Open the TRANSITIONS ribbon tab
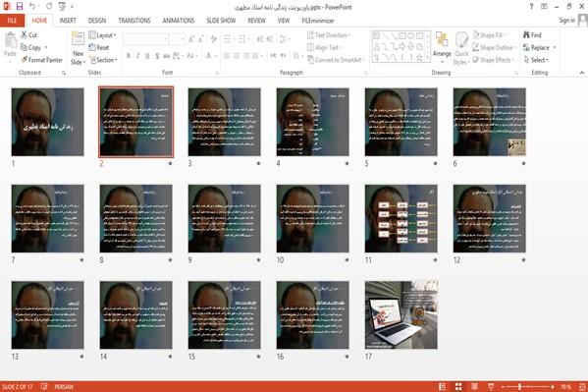The height and width of the screenshot is (392, 588). [x=134, y=21]
